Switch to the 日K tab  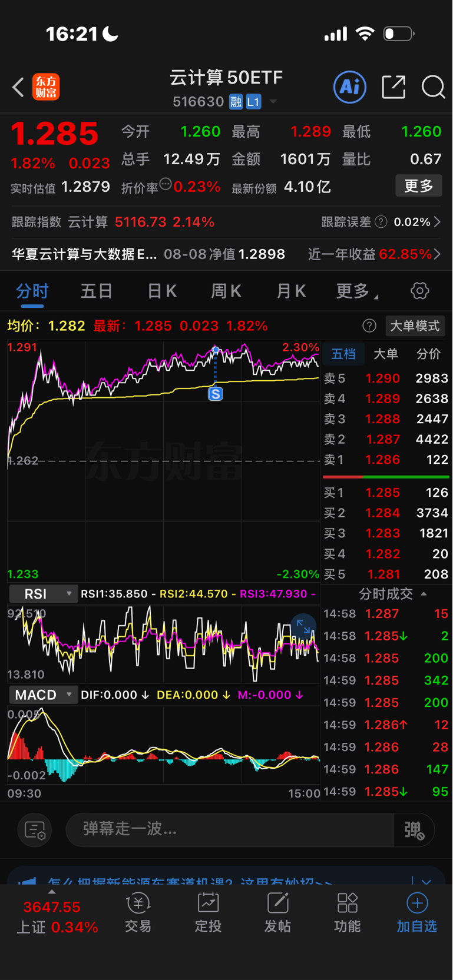162,291
